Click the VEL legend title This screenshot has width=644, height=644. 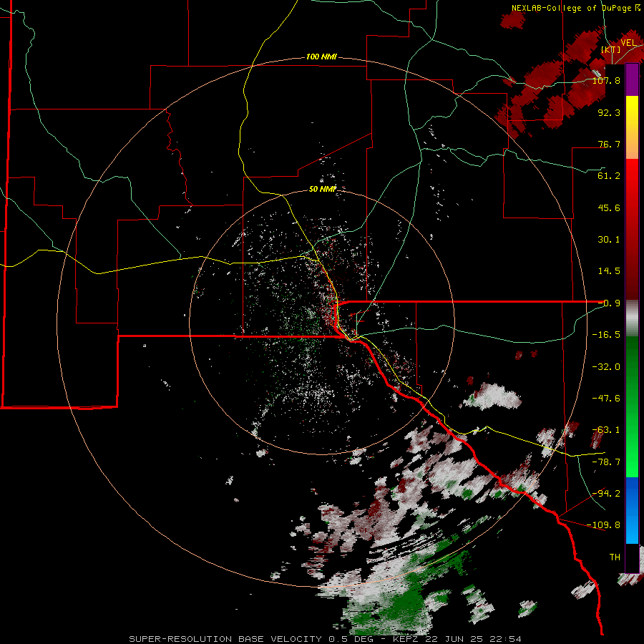click(628, 43)
